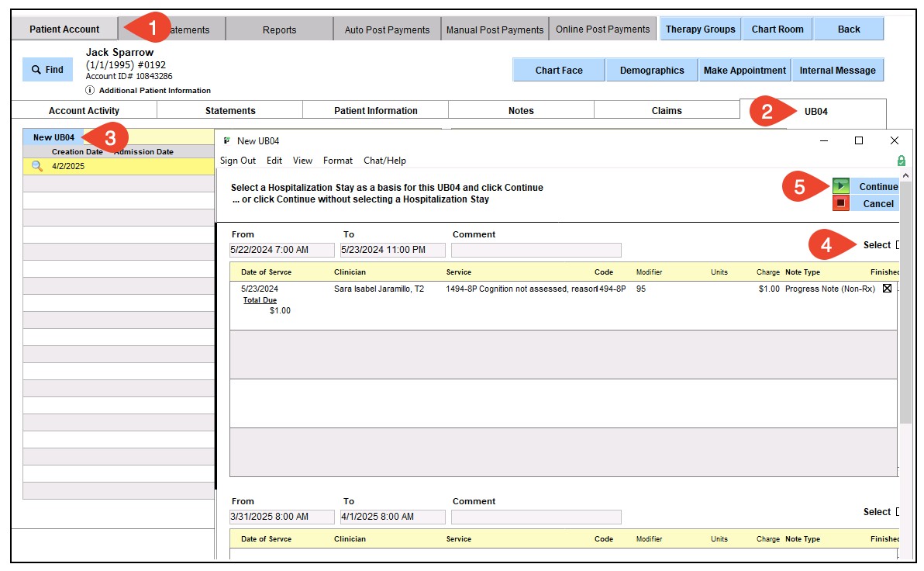Click the red Cancel stop icon
Screen dimensions: 924x571
coord(841,203)
